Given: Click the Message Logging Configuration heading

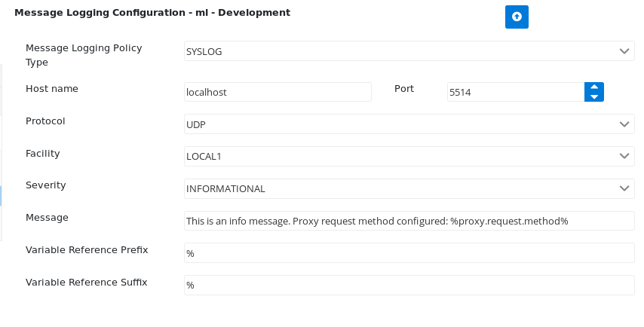Looking at the screenshot, I should pyautogui.click(x=152, y=13).
